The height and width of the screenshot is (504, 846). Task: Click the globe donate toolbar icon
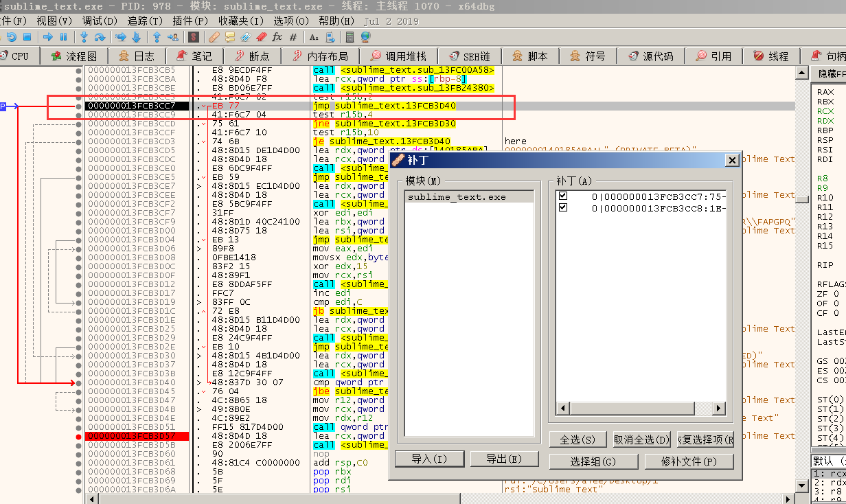point(365,37)
